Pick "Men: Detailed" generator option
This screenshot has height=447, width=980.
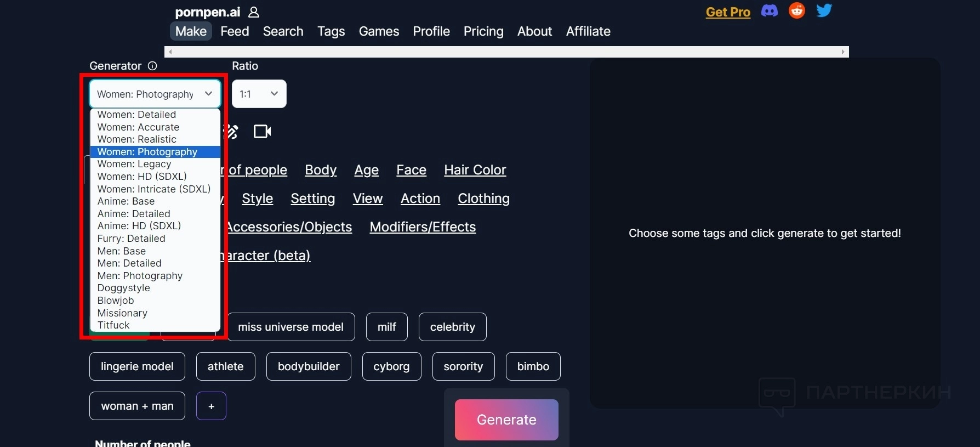tap(155, 263)
